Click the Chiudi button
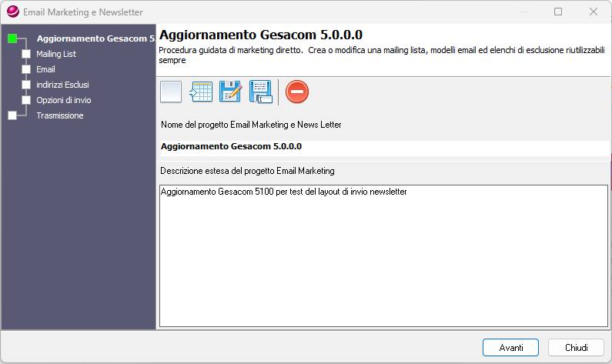612x364 pixels. coord(576,347)
